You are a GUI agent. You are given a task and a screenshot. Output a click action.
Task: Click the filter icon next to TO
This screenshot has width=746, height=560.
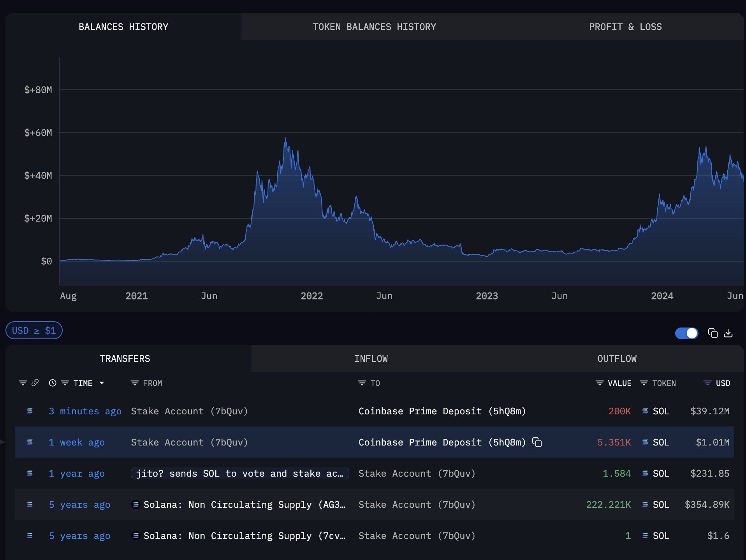click(x=362, y=383)
